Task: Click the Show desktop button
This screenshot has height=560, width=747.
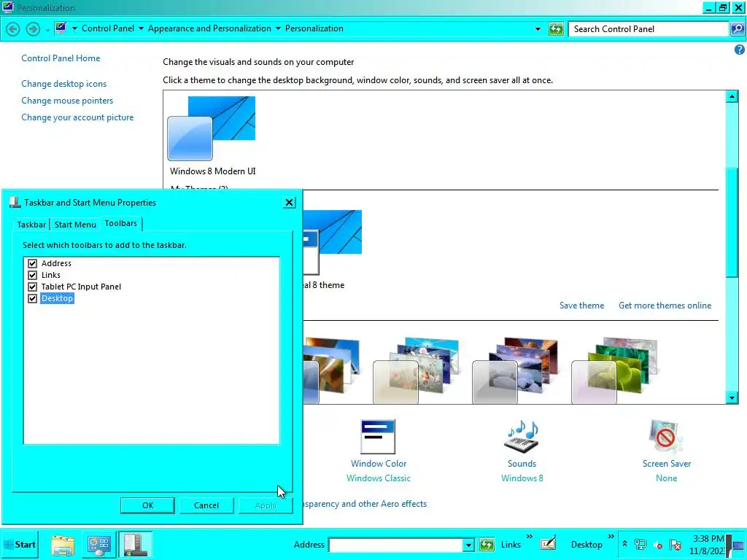Action: pyautogui.click(x=738, y=545)
